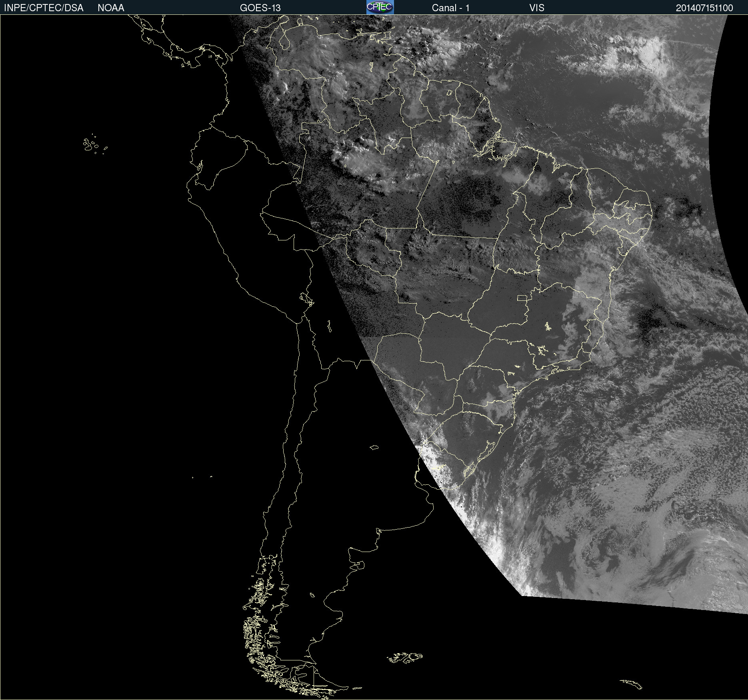Select the Canal - 1 channel label

(x=450, y=8)
